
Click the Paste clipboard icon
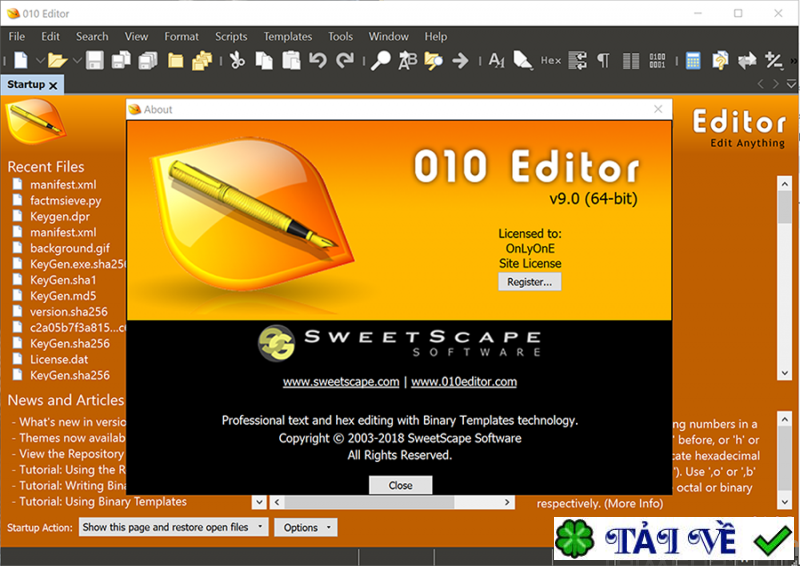point(291,61)
